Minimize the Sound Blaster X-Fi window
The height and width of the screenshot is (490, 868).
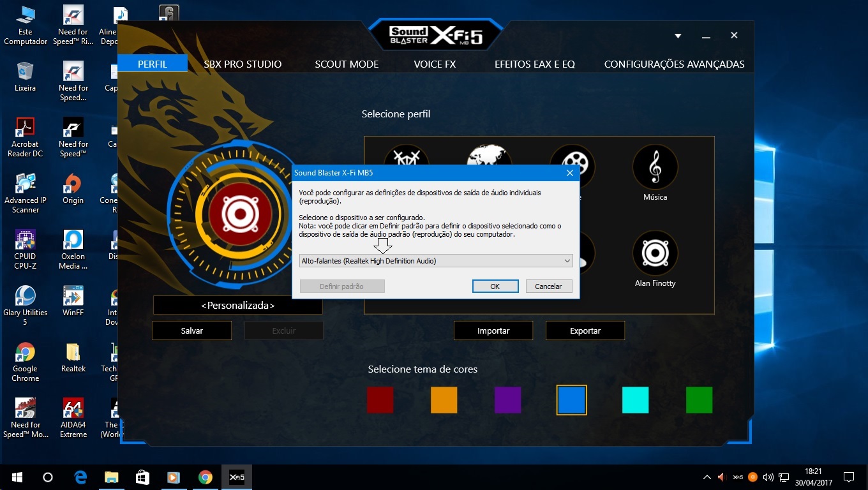pos(706,36)
